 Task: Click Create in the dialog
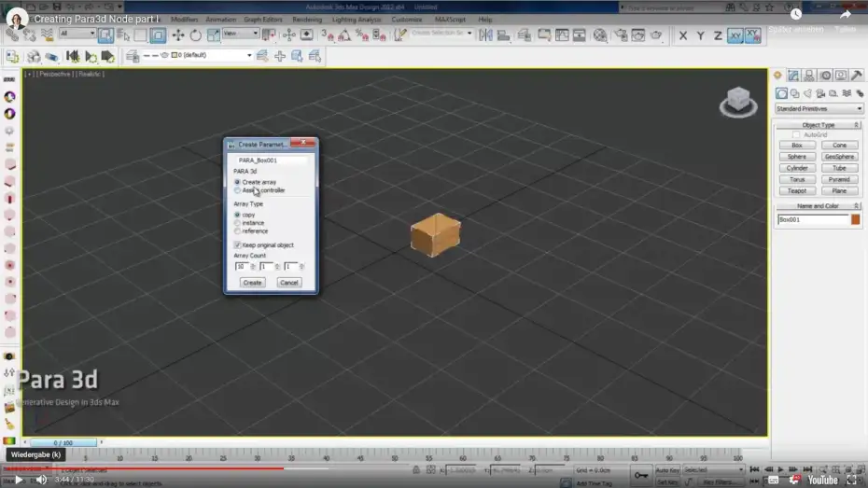[252, 283]
